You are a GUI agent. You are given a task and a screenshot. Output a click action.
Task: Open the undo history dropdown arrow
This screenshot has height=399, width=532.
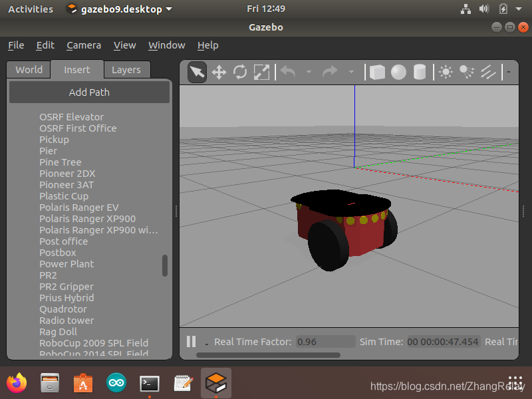click(309, 72)
